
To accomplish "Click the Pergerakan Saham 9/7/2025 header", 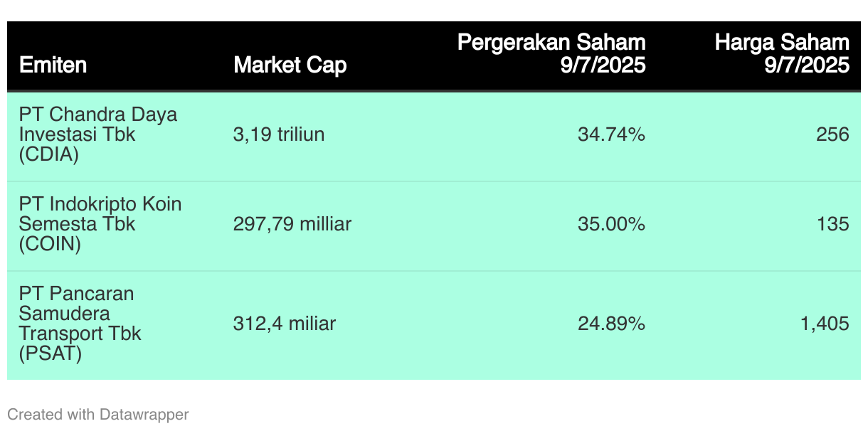I will (551, 53).
